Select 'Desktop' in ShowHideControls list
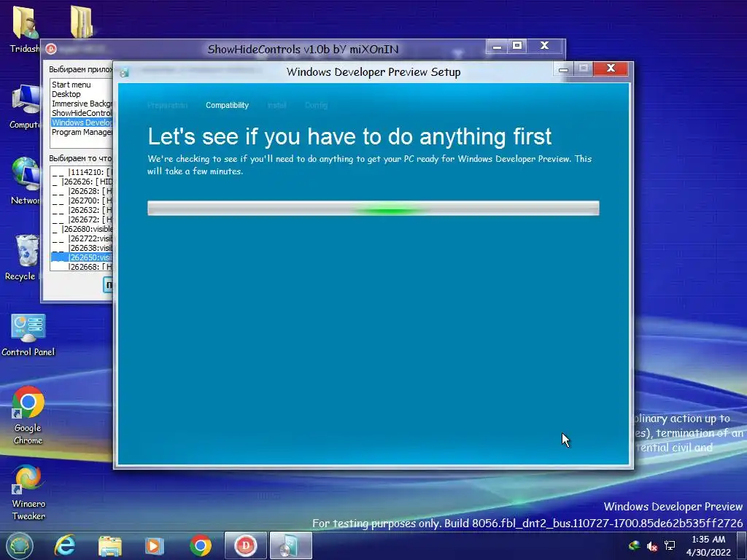 coord(82,94)
